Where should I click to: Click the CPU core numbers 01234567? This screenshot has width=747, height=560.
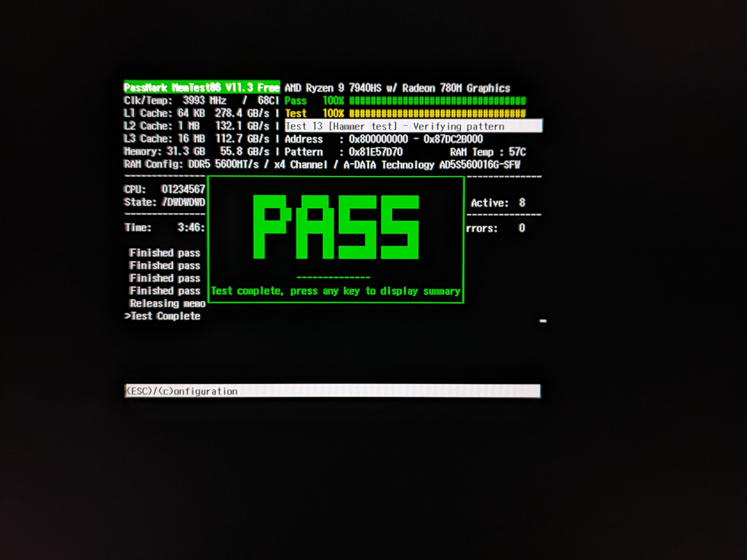pos(183,189)
